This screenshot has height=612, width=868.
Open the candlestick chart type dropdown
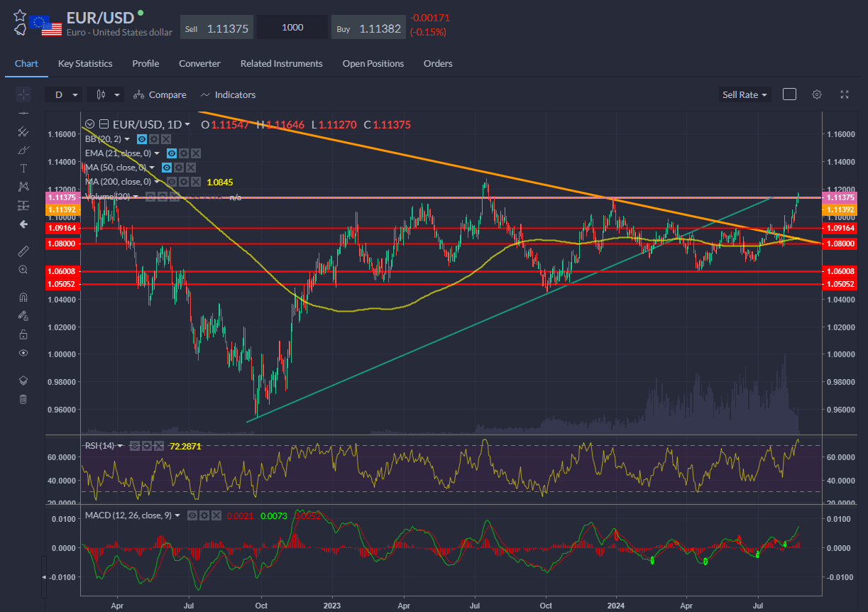click(105, 94)
